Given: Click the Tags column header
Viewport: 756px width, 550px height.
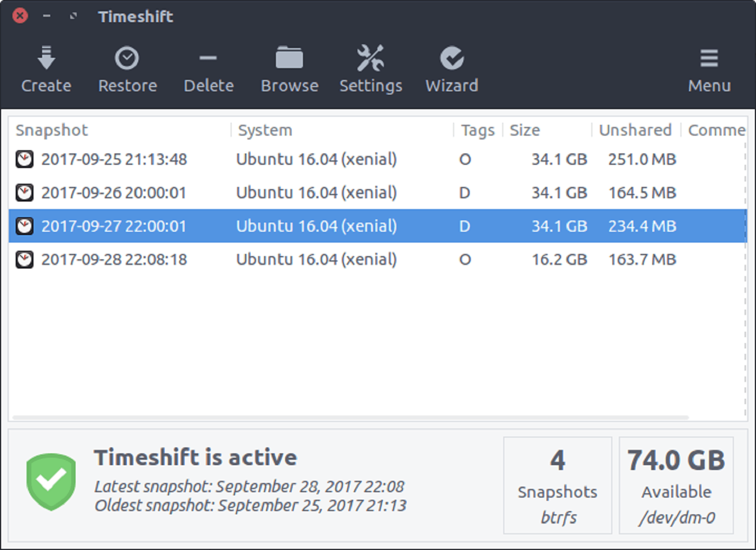Looking at the screenshot, I should click(477, 130).
